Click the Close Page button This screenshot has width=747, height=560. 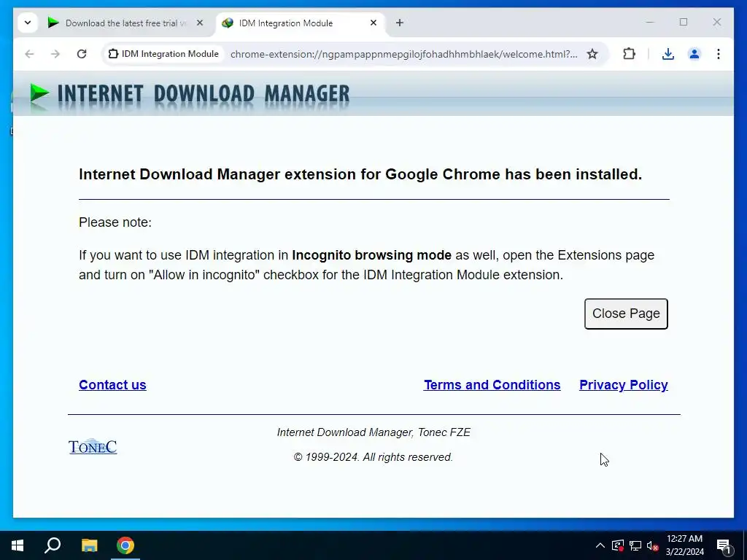click(626, 314)
